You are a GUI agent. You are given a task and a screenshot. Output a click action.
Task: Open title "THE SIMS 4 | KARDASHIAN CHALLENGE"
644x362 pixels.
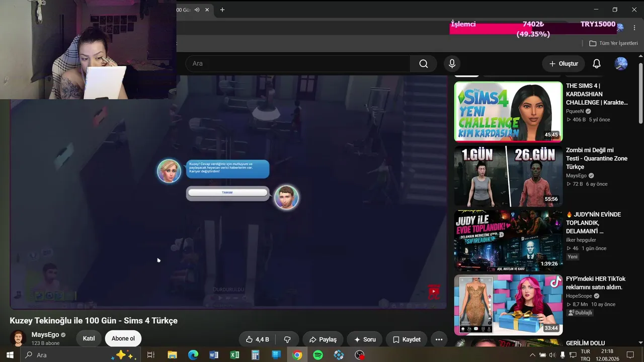[597, 94]
